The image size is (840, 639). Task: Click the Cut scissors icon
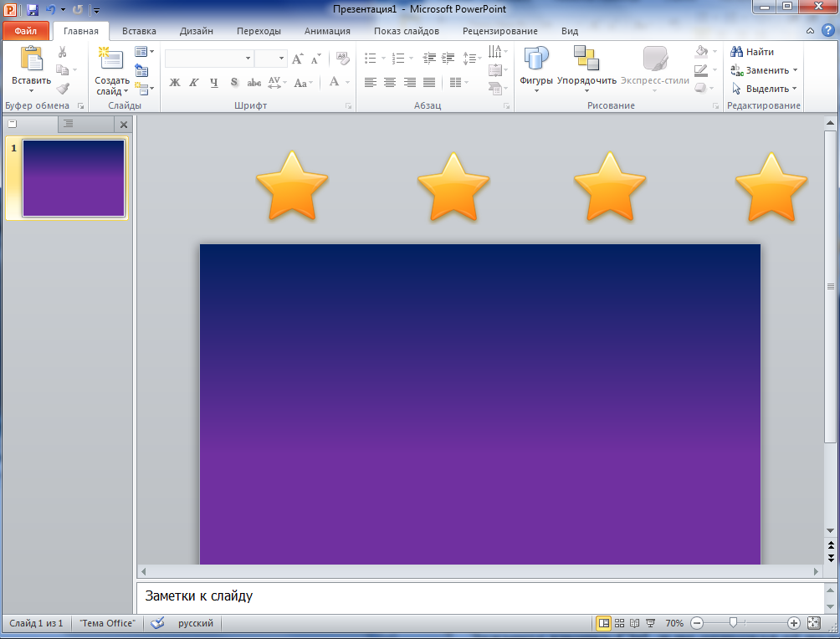[62, 52]
